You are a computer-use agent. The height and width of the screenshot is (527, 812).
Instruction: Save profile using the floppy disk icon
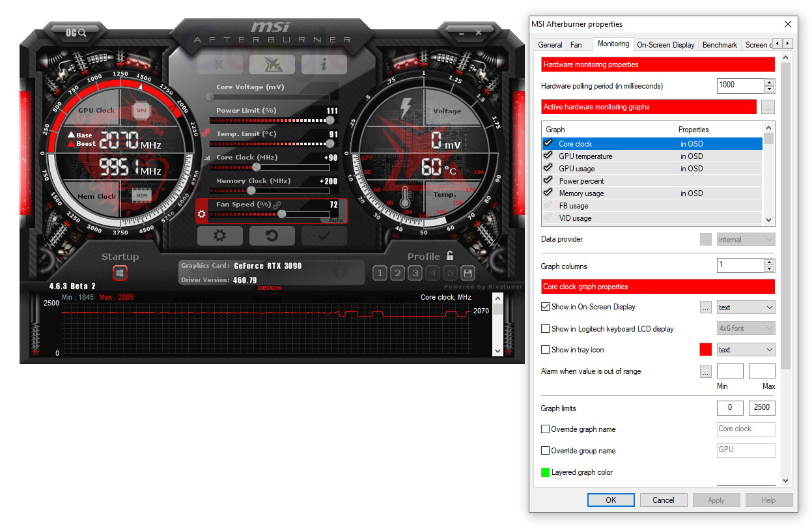pyautogui.click(x=468, y=273)
